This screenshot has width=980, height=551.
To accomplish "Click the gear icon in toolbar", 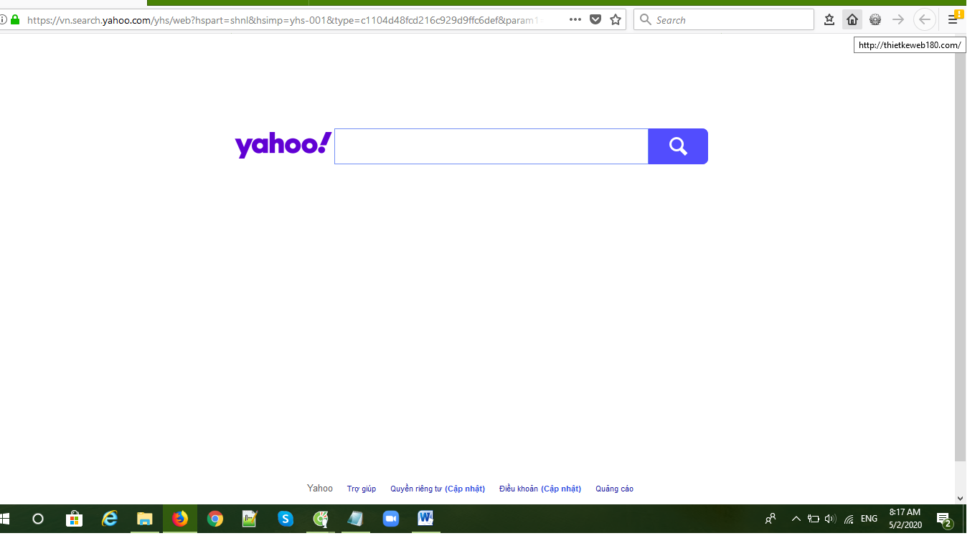I will click(875, 20).
